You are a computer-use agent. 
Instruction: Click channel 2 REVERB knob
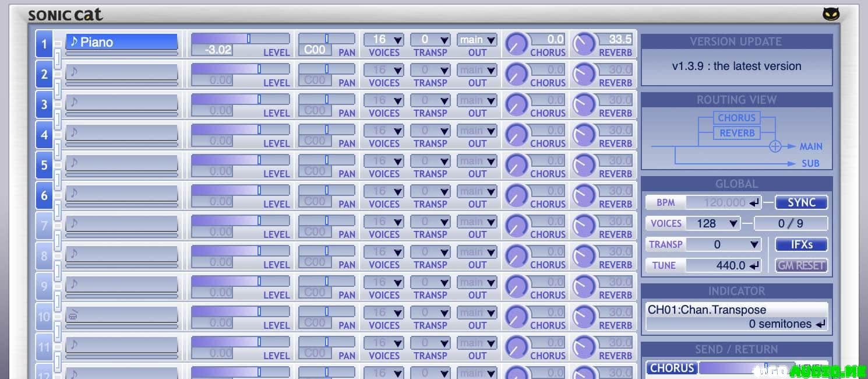(x=584, y=75)
